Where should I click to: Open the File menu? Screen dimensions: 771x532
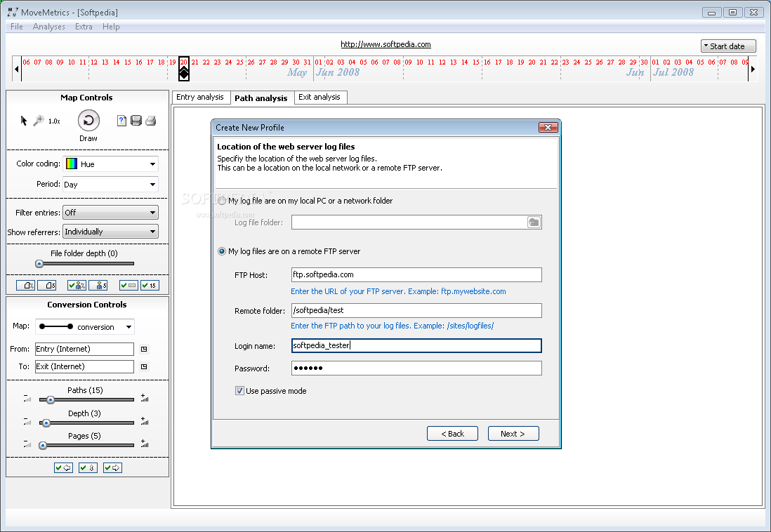click(17, 27)
